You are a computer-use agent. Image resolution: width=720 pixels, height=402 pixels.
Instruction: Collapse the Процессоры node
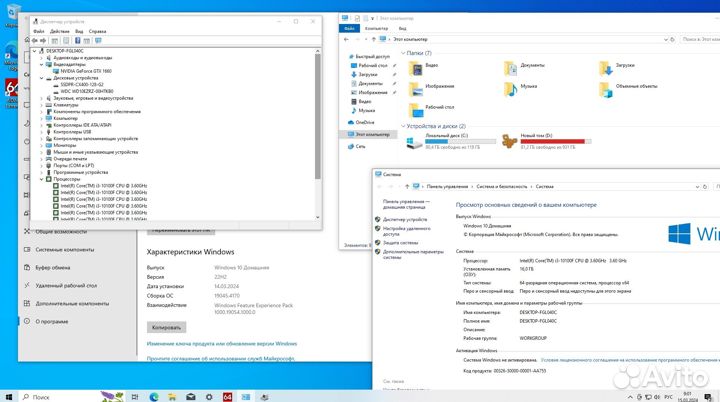41,179
